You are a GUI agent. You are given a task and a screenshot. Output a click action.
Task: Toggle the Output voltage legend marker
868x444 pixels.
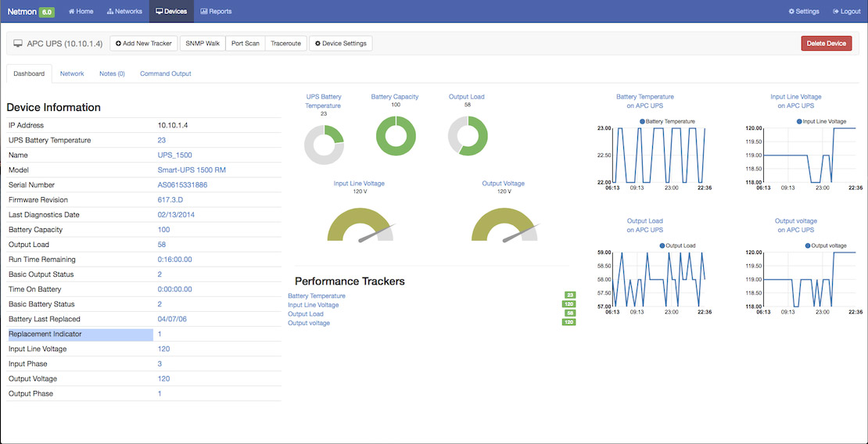(808, 245)
